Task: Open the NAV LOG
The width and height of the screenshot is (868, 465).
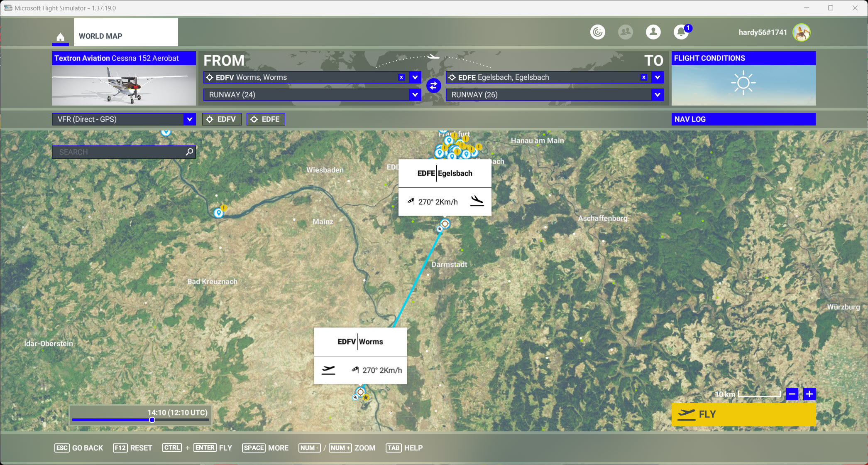Action: [743, 119]
